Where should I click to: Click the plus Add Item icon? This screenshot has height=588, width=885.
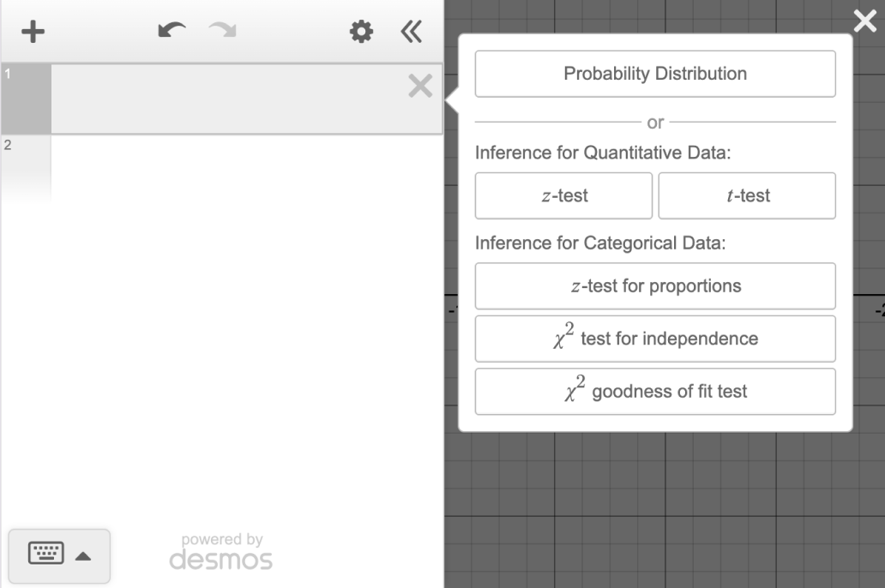[x=33, y=32]
